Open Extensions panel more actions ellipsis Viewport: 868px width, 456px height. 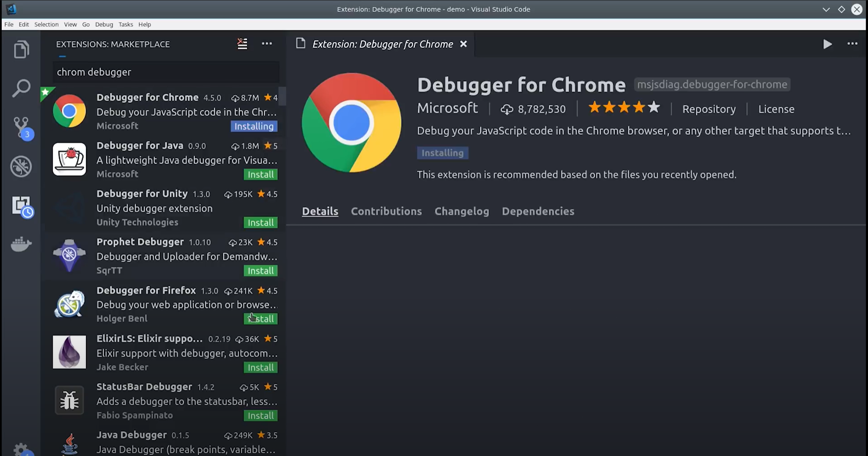[267, 44]
